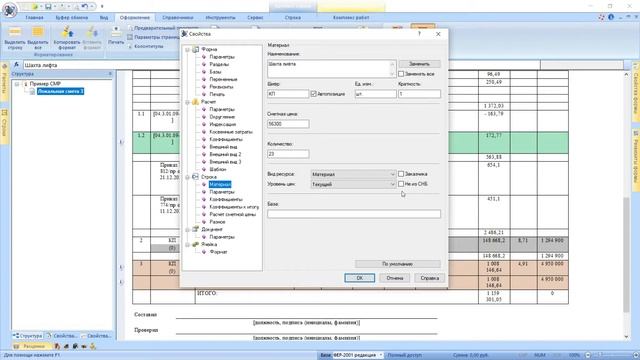Select 'Косвенные затраты' in properties tree
640x360 pixels.
click(x=231, y=132)
